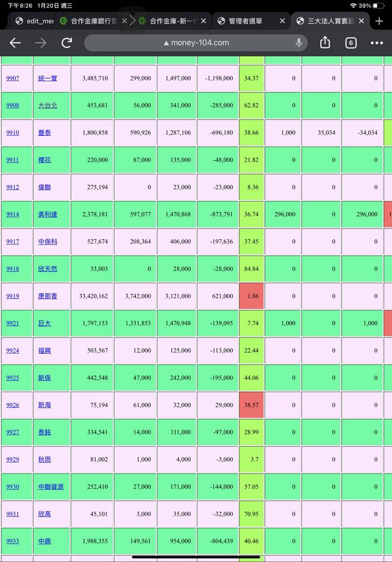392x562 pixels.
Task: Tap the browser back arrow
Action: (x=15, y=43)
